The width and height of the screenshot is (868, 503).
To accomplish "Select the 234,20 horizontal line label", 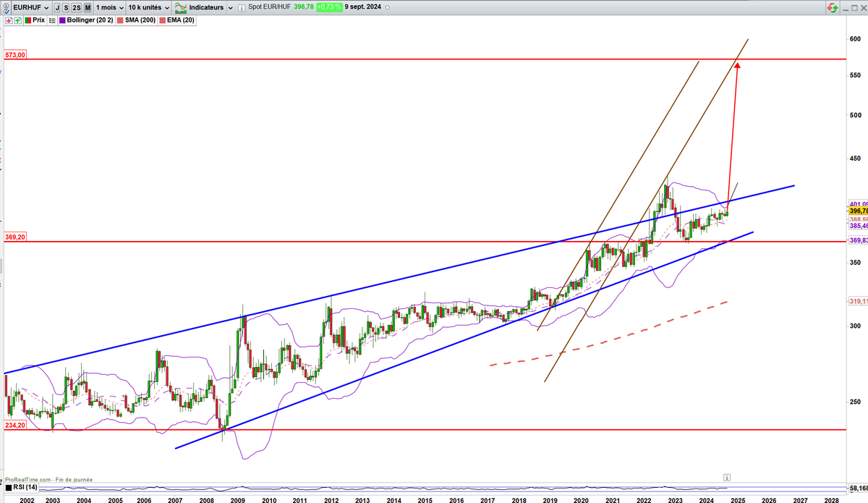I will point(14,425).
